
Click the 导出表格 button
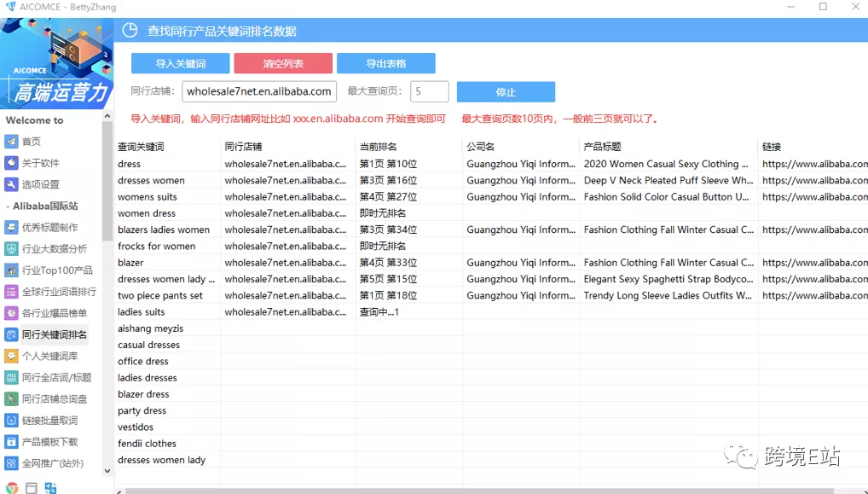386,63
